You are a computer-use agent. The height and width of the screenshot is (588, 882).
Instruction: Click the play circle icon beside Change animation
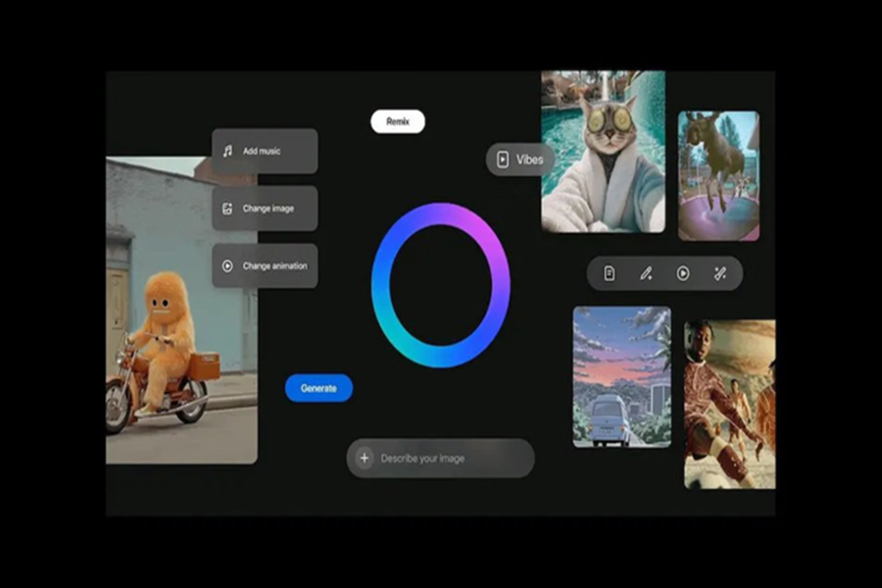click(227, 266)
